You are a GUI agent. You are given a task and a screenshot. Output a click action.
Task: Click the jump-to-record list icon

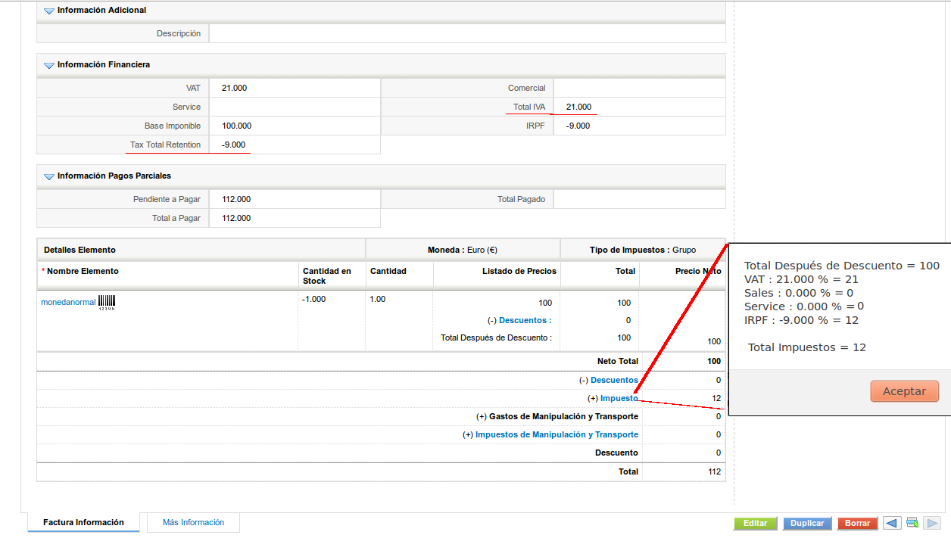(x=912, y=523)
